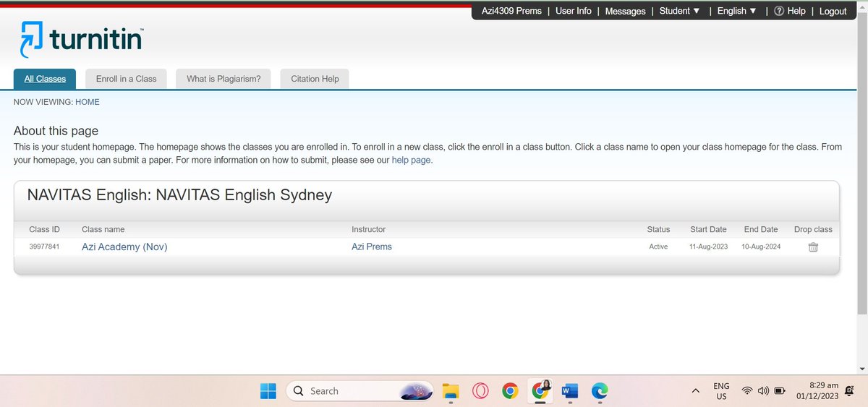The image size is (868, 407).
Task: Click the taskbar Search box
Action: click(x=359, y=391)
